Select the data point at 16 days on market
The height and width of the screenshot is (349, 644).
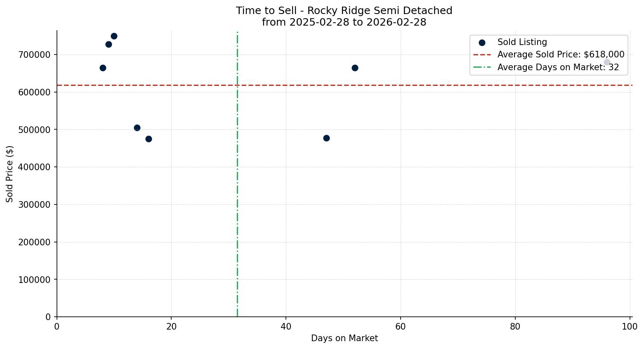pos(149,139)
